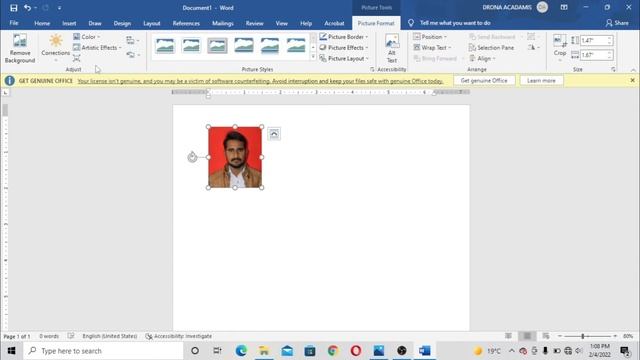Click Get genuine Office button
The width and height of the screenshot is (640, 360).
(x=484, y=81)
